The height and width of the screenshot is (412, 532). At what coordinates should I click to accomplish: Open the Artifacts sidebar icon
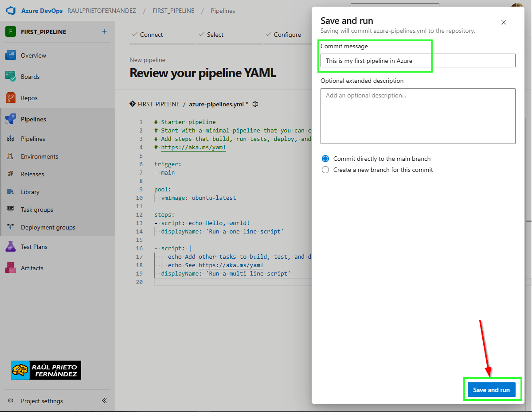11,268
